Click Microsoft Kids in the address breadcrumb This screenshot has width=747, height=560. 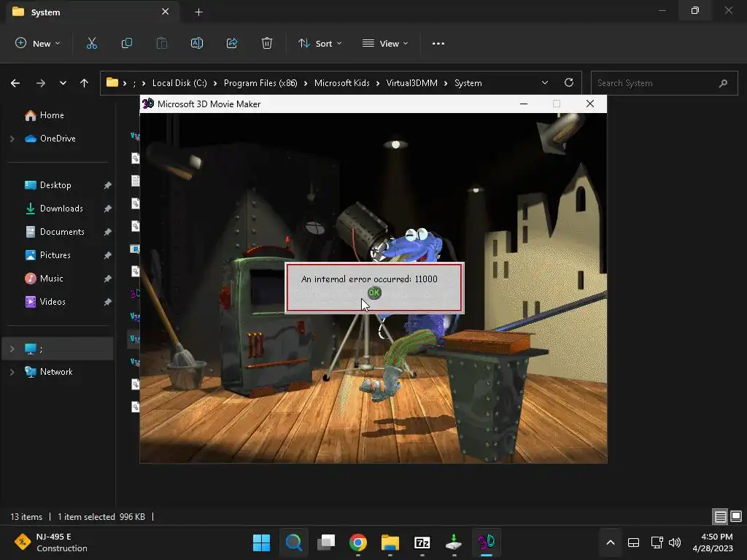pos(342,83)
